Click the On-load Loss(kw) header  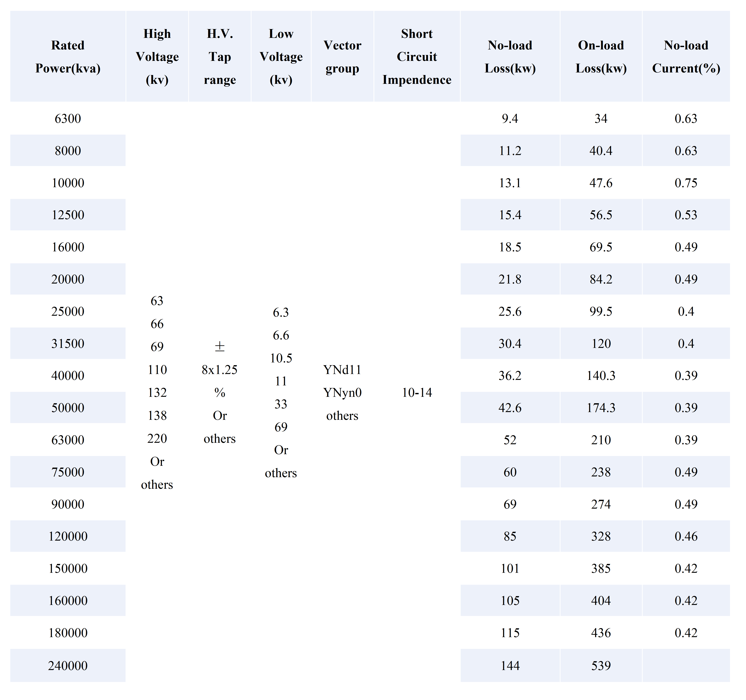coord(601,56)
